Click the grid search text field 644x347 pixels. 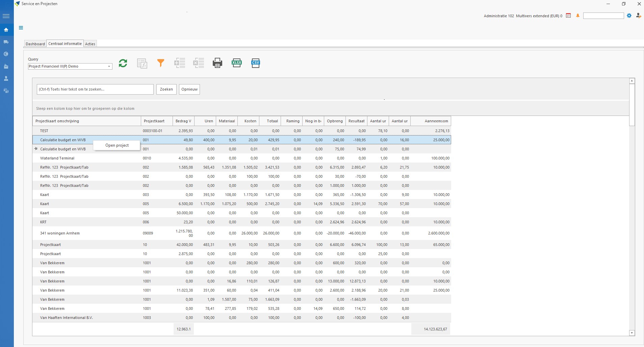95,90
